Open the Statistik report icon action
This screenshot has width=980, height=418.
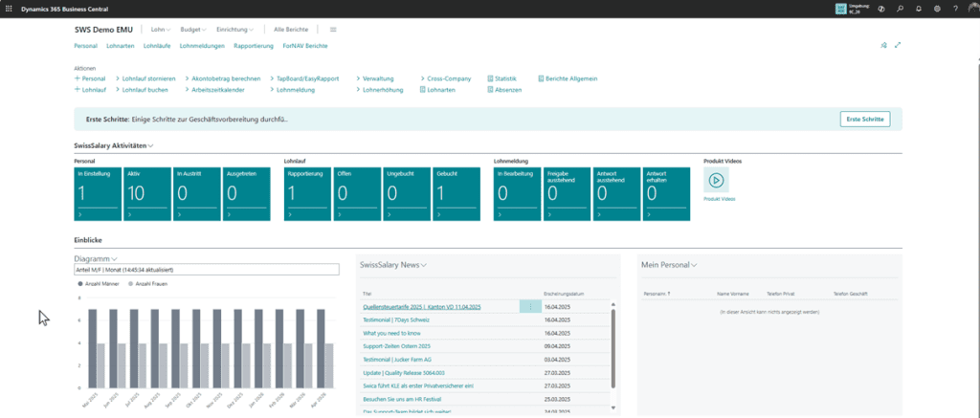(x=502, y=77)
